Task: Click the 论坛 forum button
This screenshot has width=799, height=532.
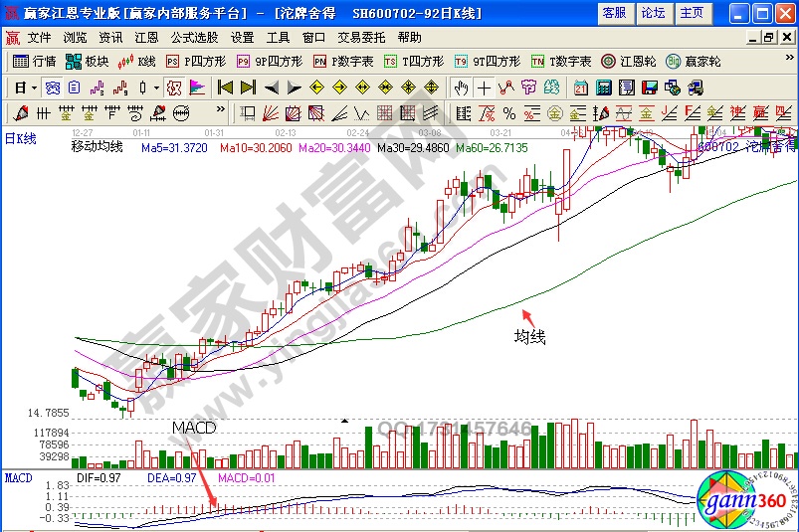Action: [x=653, y=13]
